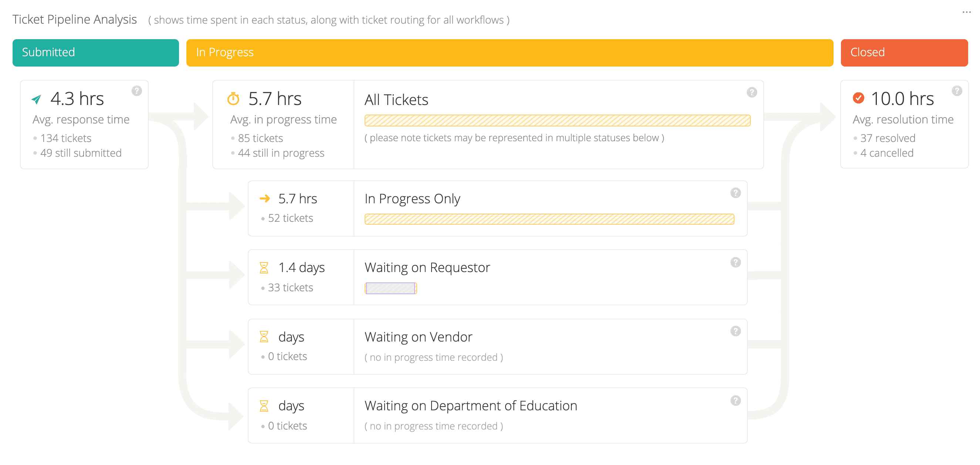The image size is (980, 465).
Task: Click the hourglass icon for Department of Education row
Action: [x=264, y=405]
